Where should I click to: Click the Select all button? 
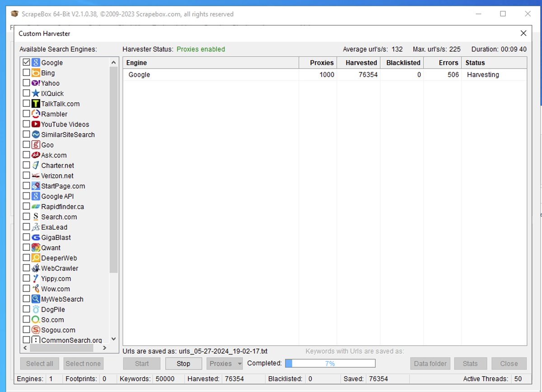click(x=39, y=364)
